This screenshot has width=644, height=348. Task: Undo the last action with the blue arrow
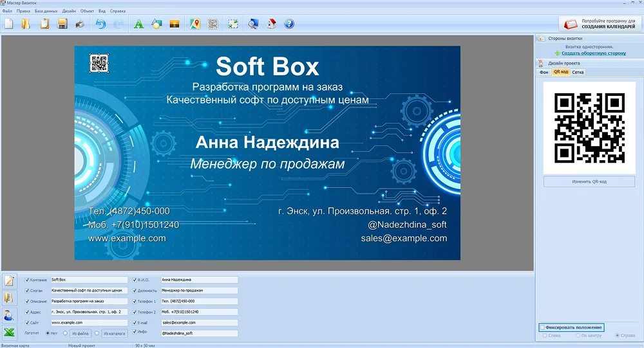[x=100, y=24]
